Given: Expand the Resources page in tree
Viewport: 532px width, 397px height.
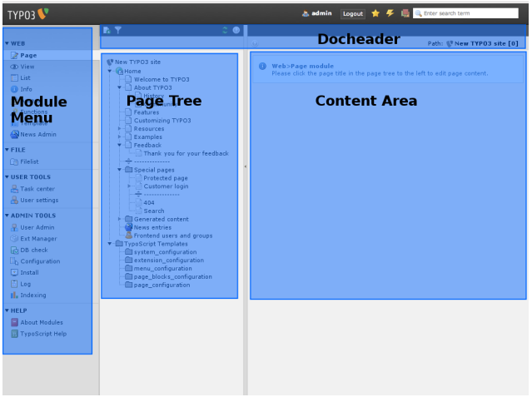Looking at the screenshot, I should coord(120,129).
